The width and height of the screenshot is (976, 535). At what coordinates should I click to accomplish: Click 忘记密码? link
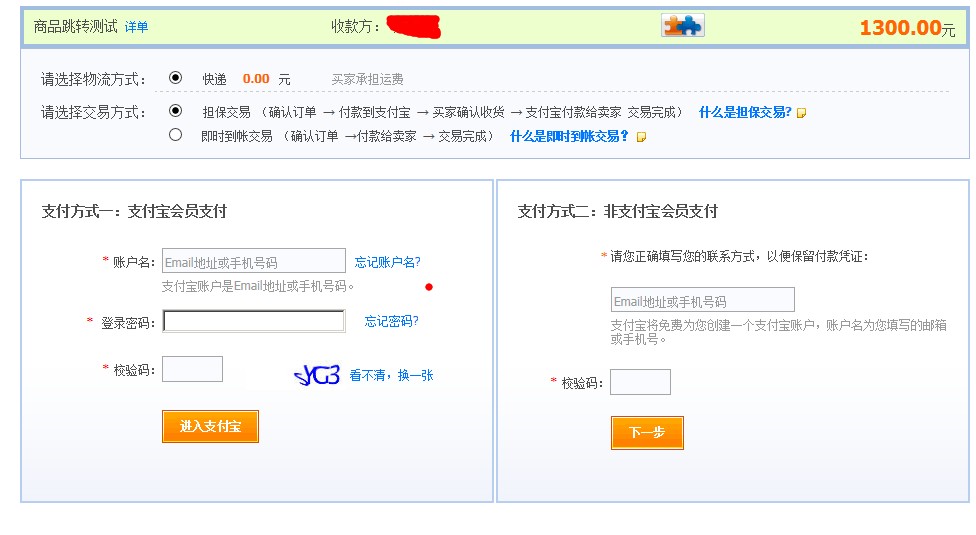[392, 321]
